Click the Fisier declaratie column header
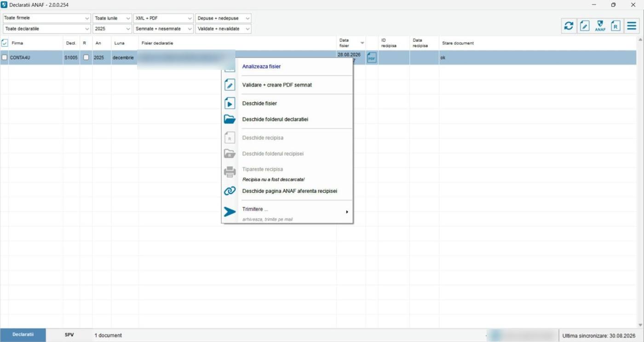 pos(157,43)
